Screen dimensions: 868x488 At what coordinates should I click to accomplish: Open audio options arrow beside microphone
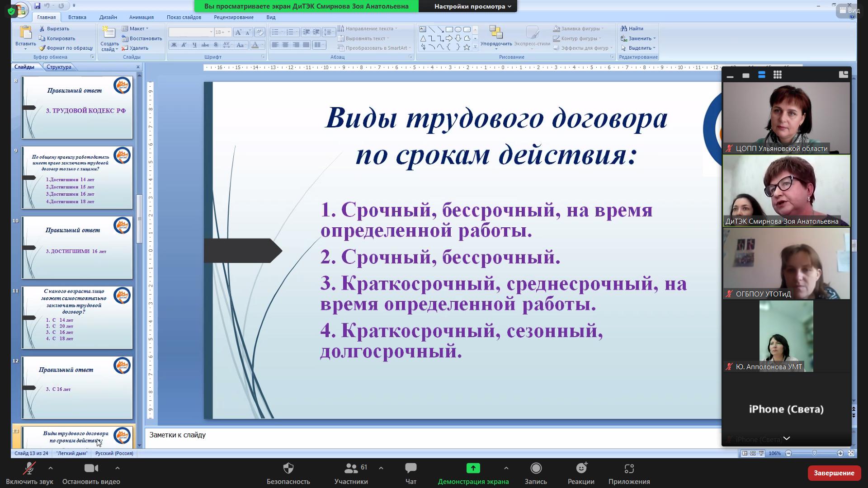point(51,468)
